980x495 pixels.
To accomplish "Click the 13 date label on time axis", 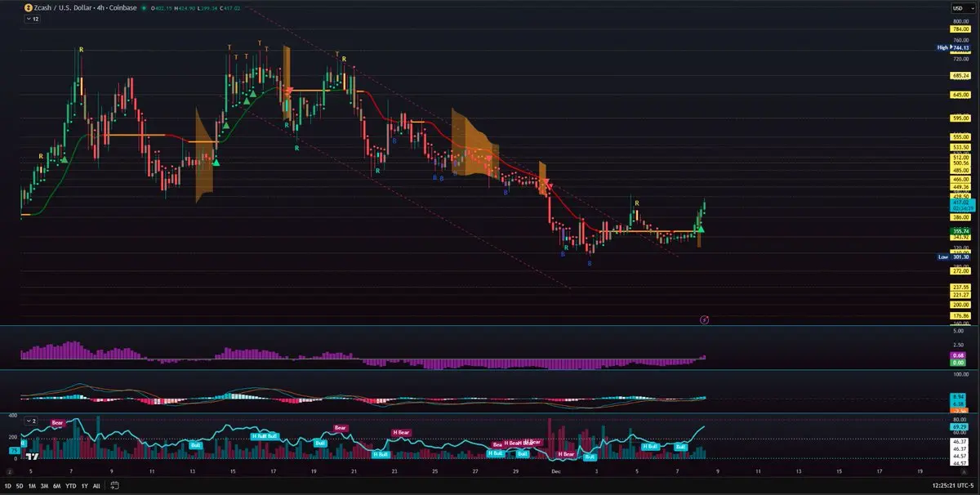I will [x=192, y=471].
